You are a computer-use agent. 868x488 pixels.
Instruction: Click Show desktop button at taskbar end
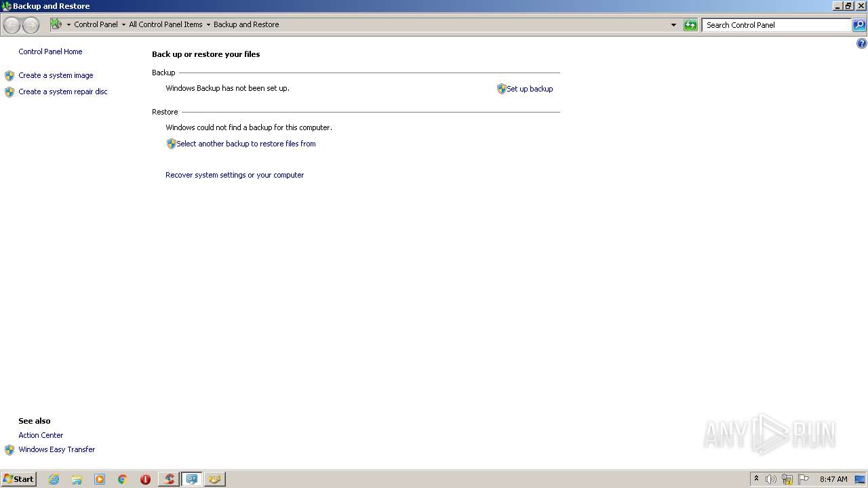[x=861, y=479]
